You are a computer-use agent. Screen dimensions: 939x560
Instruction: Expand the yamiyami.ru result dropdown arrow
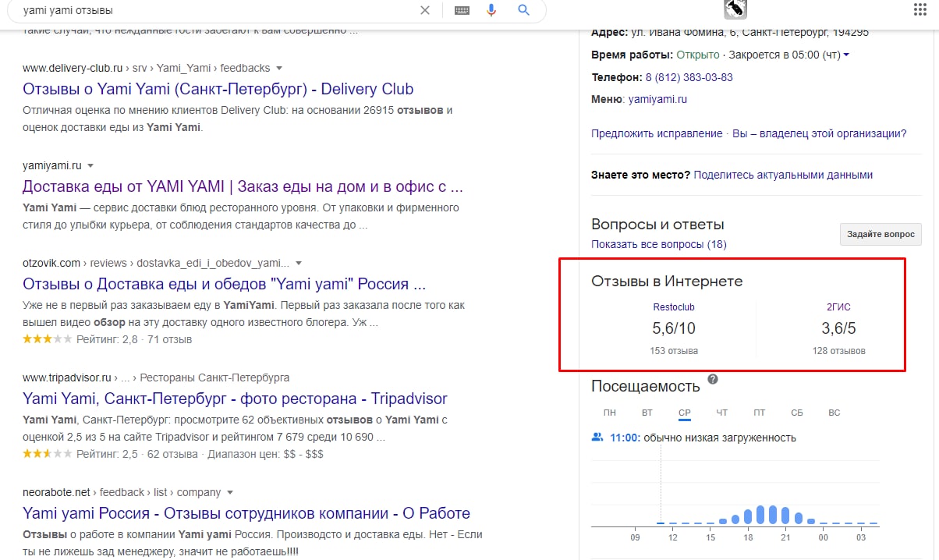pyautogui.click(x=90, y=166)
